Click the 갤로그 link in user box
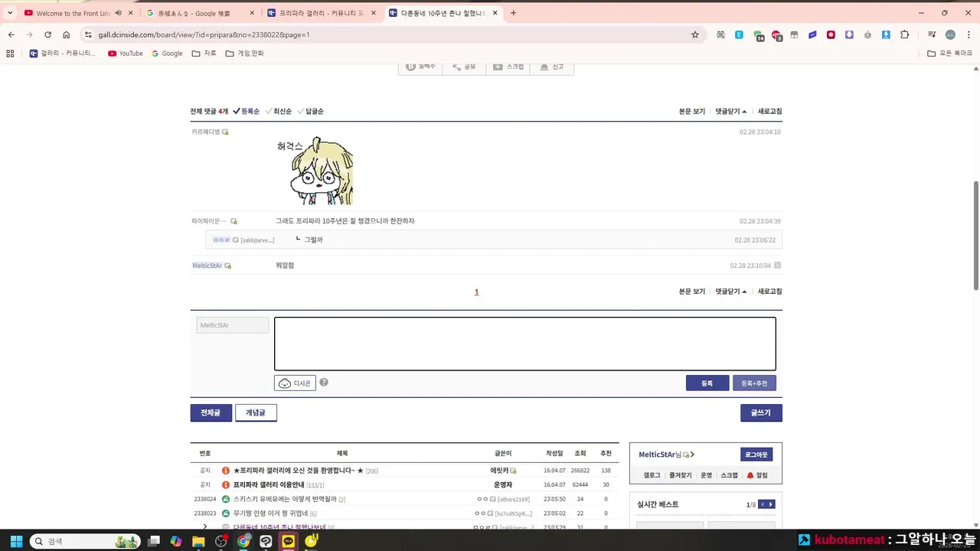 pos(652,475)
